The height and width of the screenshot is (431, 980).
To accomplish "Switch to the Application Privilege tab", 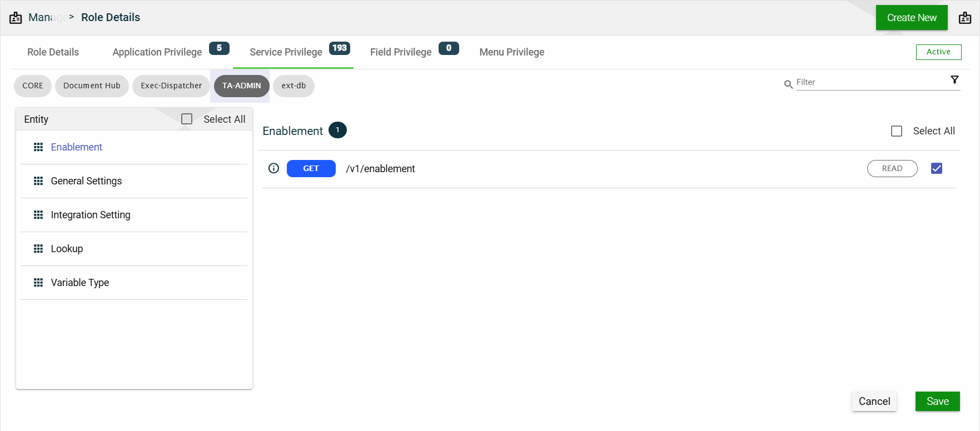I will coord(157,52).
